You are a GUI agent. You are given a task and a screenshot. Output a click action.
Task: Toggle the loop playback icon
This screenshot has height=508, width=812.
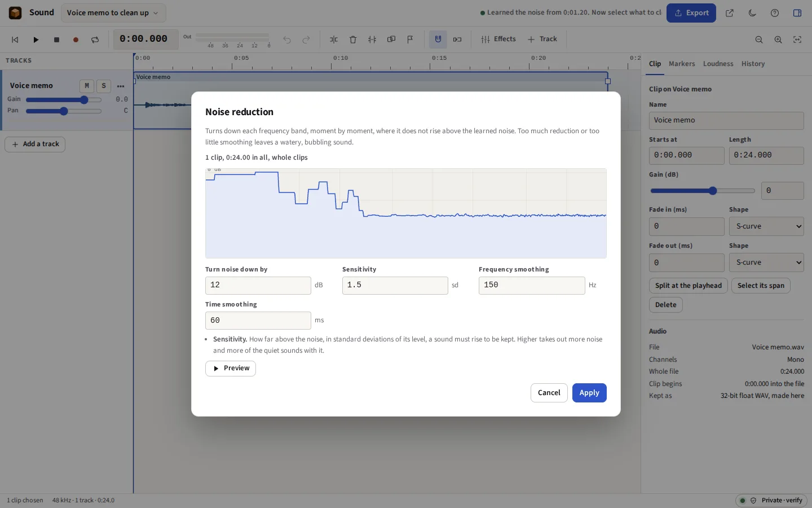coord(95,40)
